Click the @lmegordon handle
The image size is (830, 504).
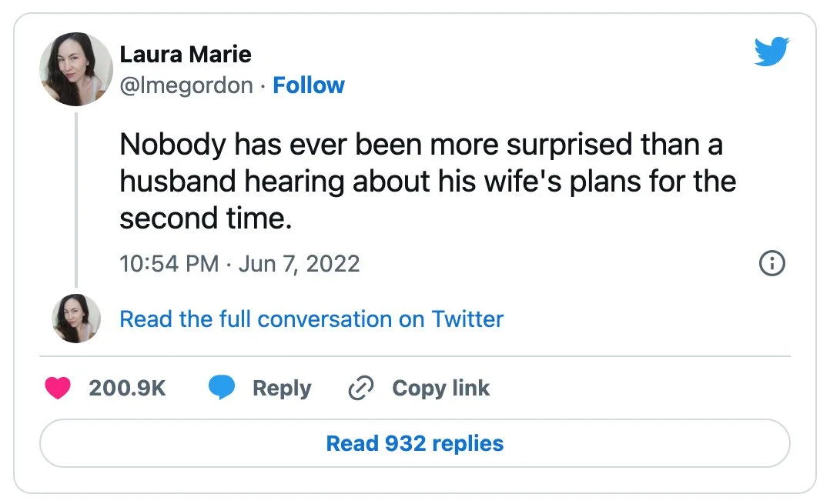pos(186,85)
